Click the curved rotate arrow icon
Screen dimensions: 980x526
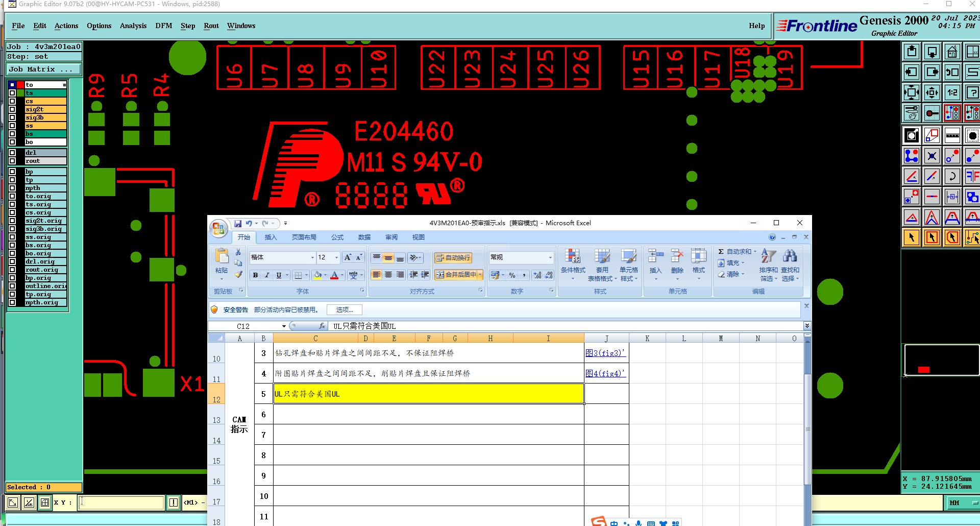[x=952, y=176]
